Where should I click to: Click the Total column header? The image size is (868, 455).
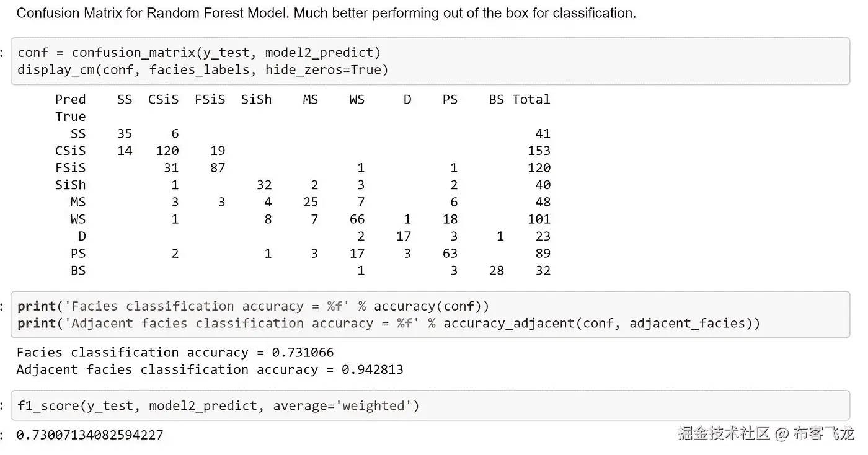pyautogui.click(x=531, y=99)
